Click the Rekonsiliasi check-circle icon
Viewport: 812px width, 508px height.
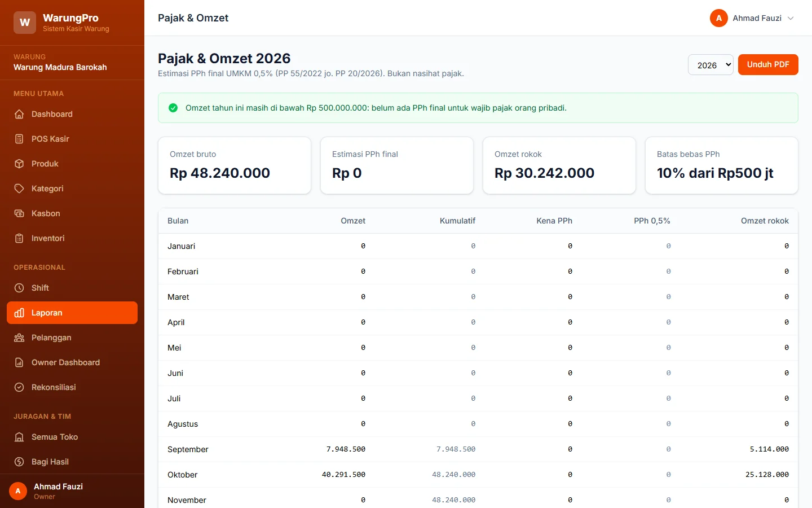[19, 387]
